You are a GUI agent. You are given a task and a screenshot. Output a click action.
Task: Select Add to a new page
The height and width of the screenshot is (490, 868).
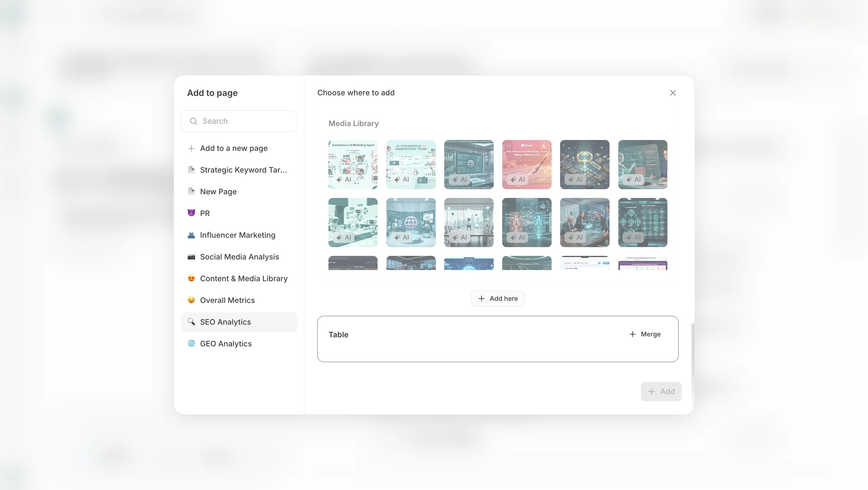[x=239, y=148]
